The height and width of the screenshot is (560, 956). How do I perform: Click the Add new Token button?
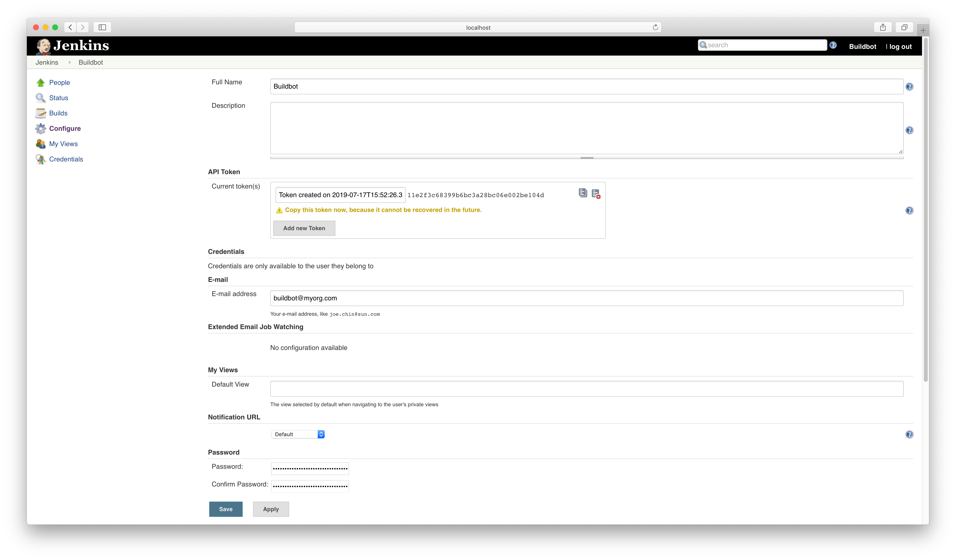tap(304, 228)
